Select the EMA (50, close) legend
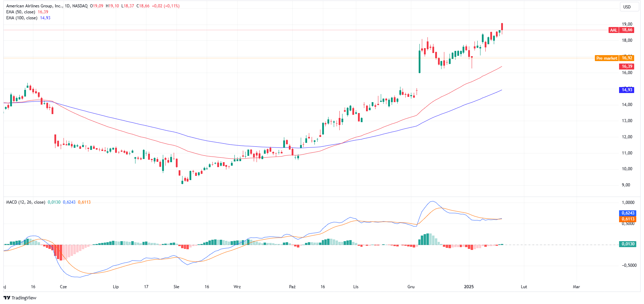The width and height of the screenshot is (644, 304). 21,12
